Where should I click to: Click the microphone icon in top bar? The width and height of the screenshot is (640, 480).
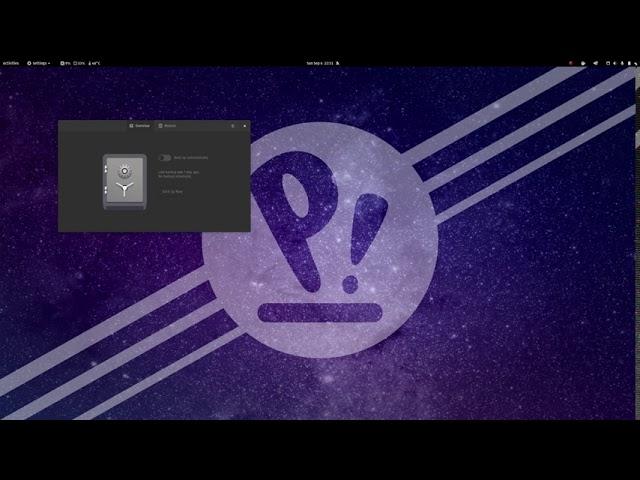tap(622, 63)
